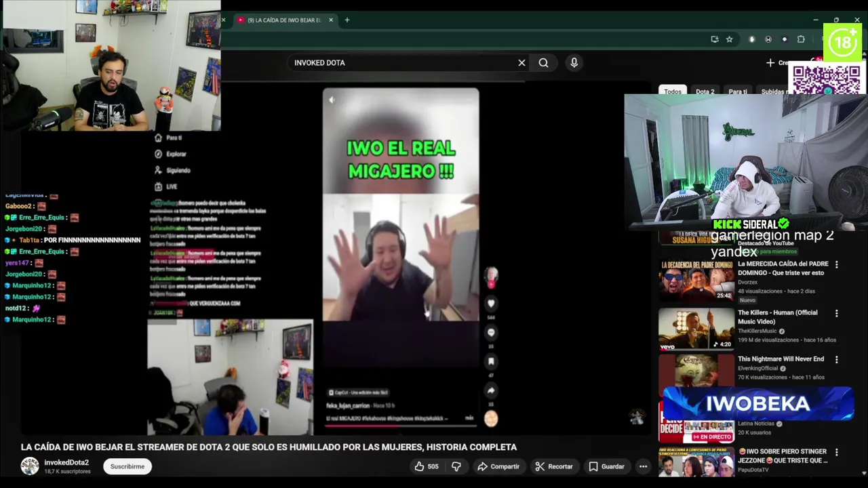
Task: Open options menu for The Killers Human video
Action: pyautogui.click(x=836, y=313)
